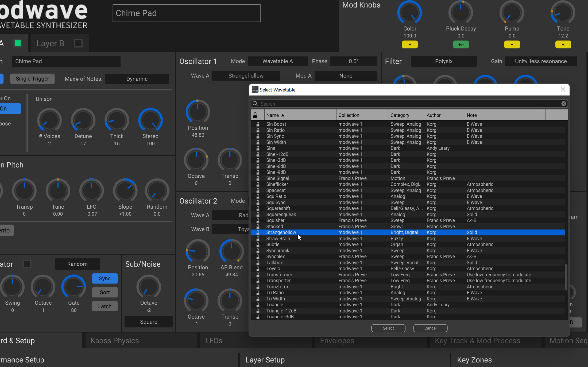Open the Oscillator 1 Mode Wavetable A dropdown
Image resolution: width=588 pixels, height=367 pixels.
[277, 61]
